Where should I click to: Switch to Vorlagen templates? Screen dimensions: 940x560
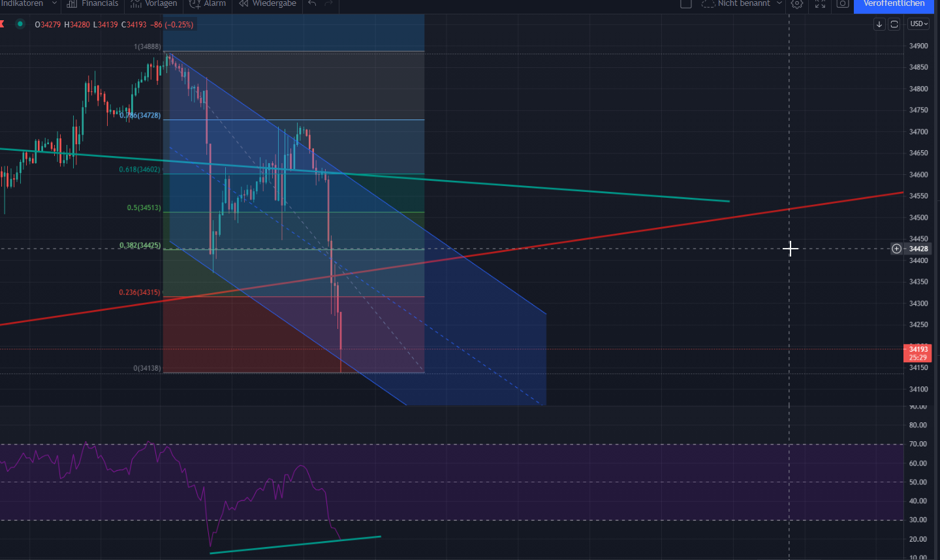(154, 4)
